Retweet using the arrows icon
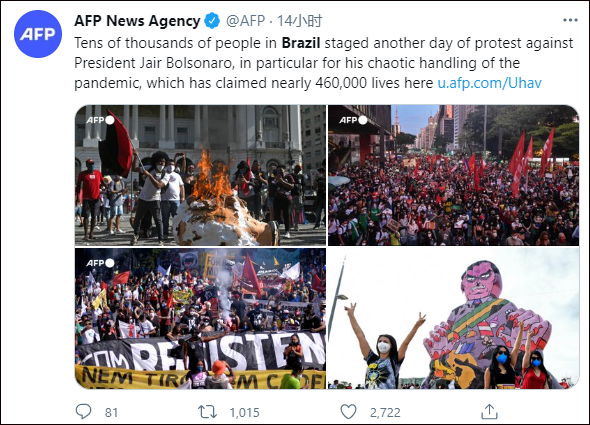 (x=208, y=412)
